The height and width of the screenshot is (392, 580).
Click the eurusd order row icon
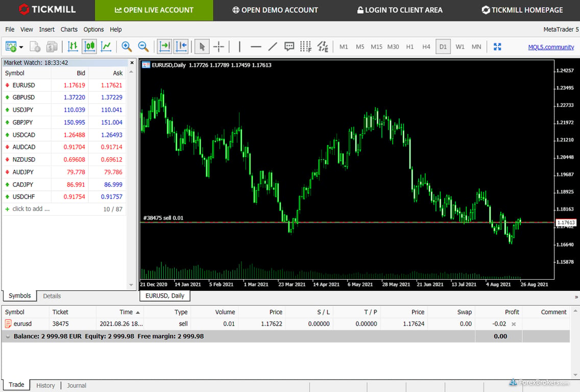click(8, 324)
